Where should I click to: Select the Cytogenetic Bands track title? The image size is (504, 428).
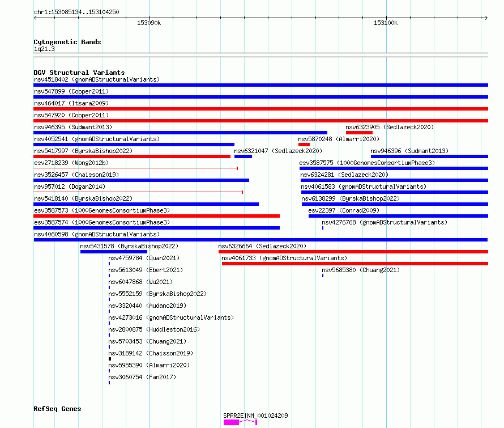click(x=67, y=42)
